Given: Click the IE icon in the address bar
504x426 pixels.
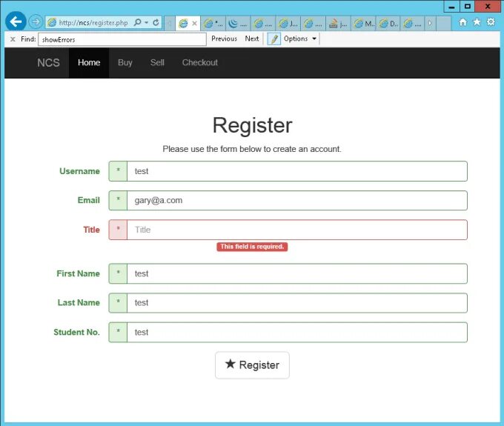Looking at the screenshot, I should (x=52, y=22).
